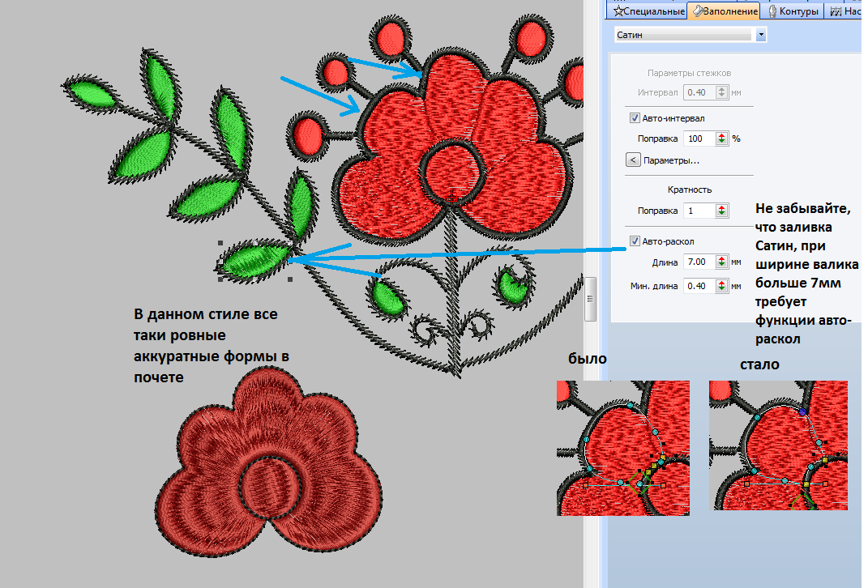Click the Мин. длина stepper arrows
Image resolution: width=868 pixels, height=588 pixels.
pyautogui.click(x=721, y=286)
